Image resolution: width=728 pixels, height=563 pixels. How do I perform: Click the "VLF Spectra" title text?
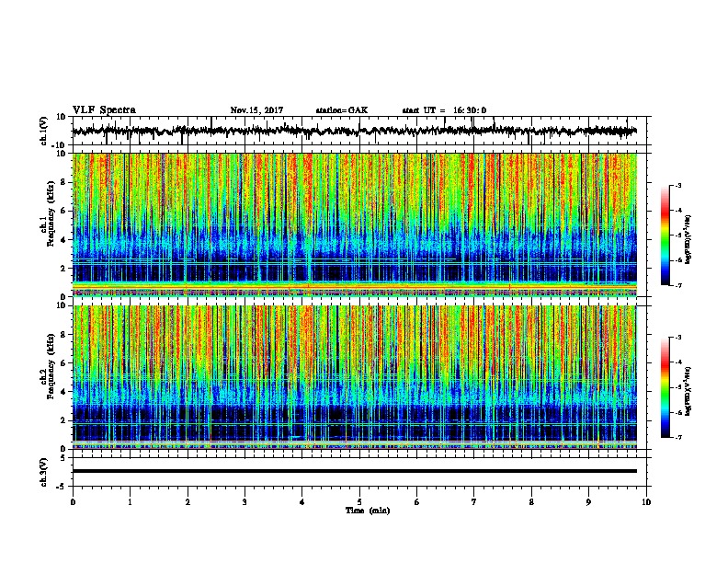pos(104,109)
